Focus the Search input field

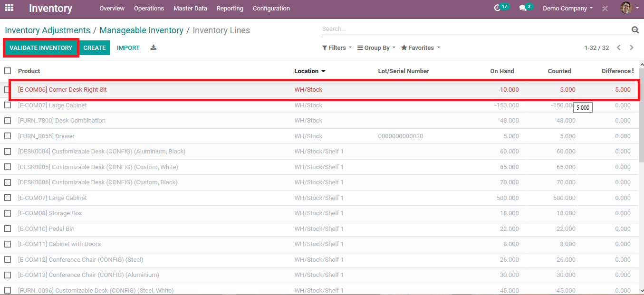tap(475, 29)
